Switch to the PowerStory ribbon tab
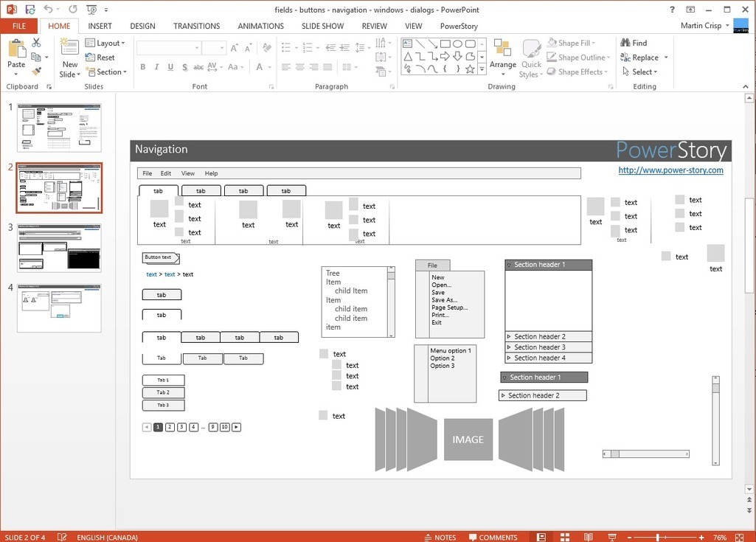 pyautogui.click(x=459, y=26)
